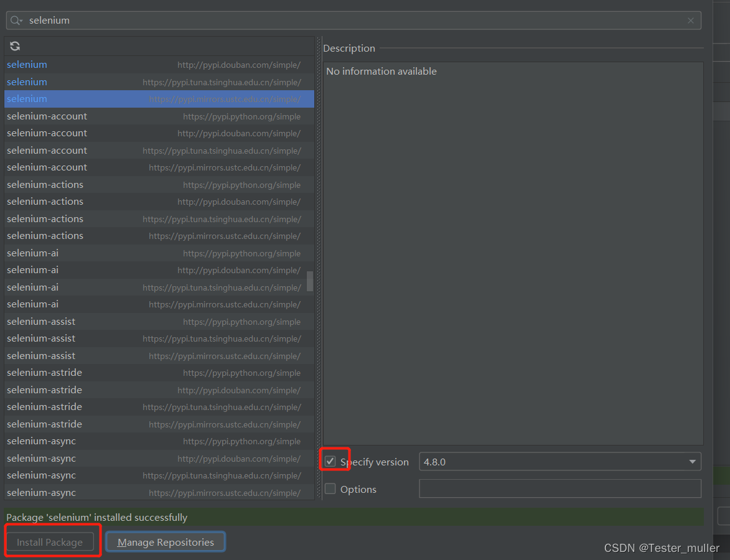Select selenium-actions from pypi.douban.com
730x560 pixels.
159,202
